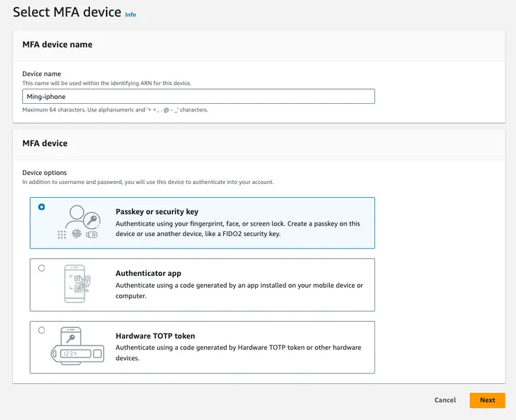516x420 pixels.
Task: Click the "MFA device name" section header
Action: (57, 45)
